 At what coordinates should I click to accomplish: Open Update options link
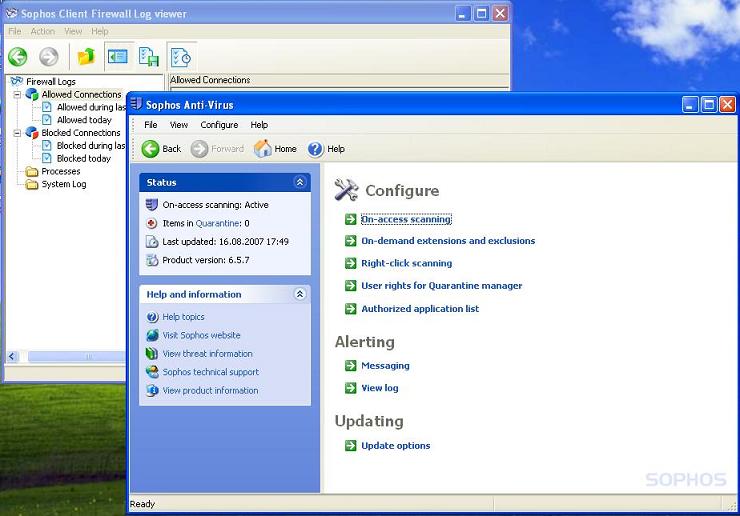click(x=395, y=446)
